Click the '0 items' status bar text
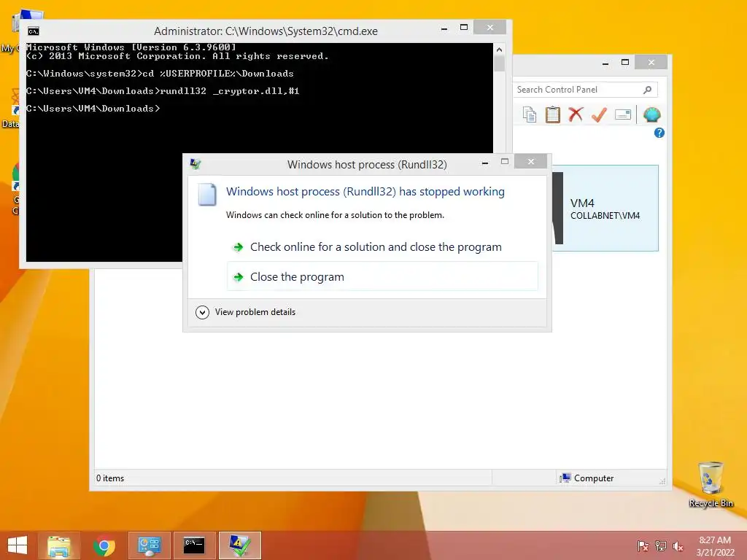Viewport: 747px width, 560px height. tap(110, 478)
